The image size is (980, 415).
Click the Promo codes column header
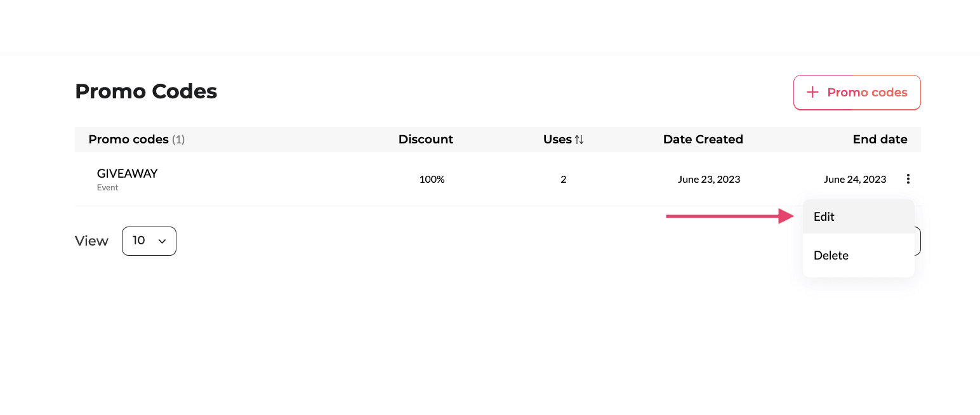(128, 140)
